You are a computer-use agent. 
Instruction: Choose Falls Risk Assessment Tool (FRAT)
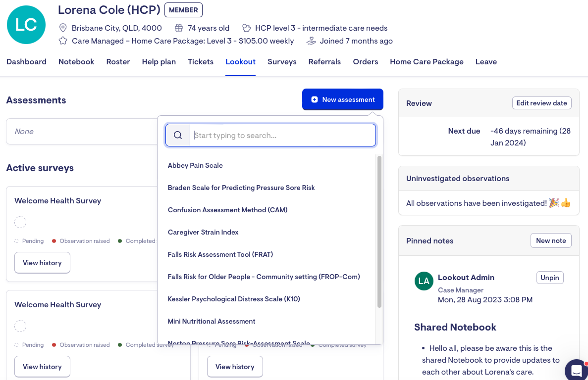220,254
